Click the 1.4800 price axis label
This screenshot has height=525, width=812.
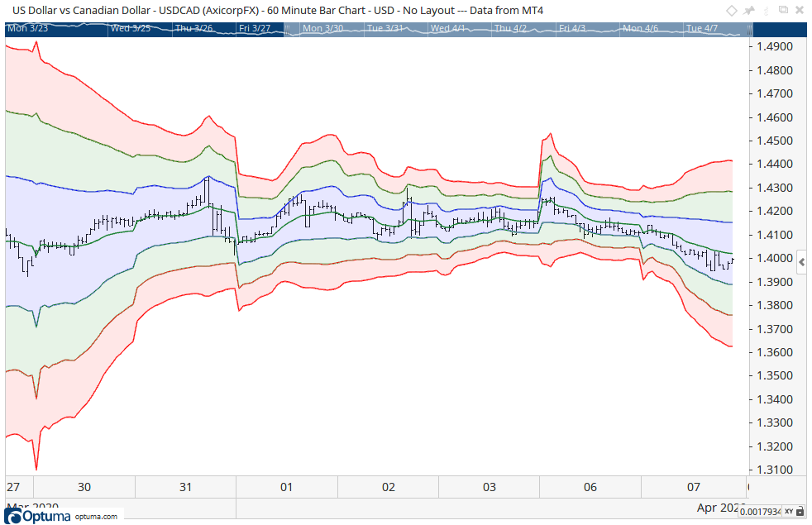[775, 70]
